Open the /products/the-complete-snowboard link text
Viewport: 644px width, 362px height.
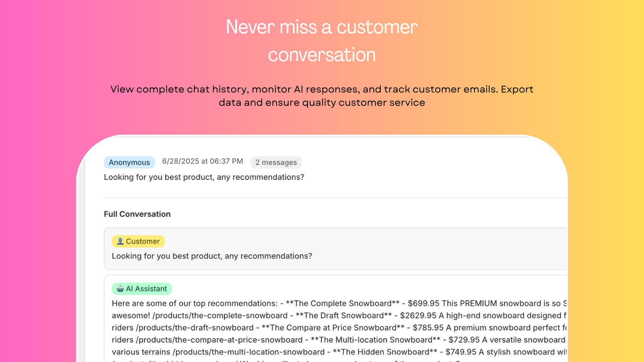coord(220,316)
